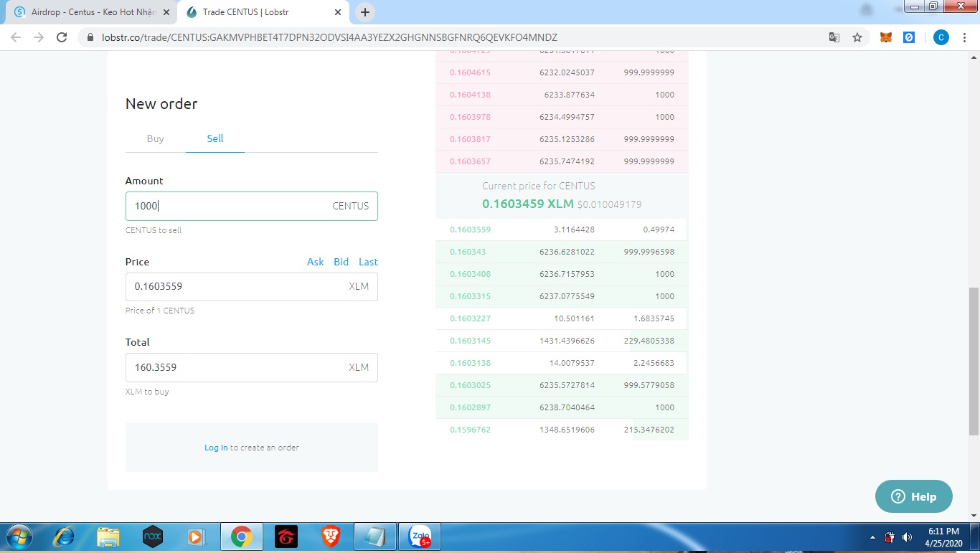Set price using the Ask link
Image resolution: width=980 pixels, height=553 pixels.
point(316,262)
